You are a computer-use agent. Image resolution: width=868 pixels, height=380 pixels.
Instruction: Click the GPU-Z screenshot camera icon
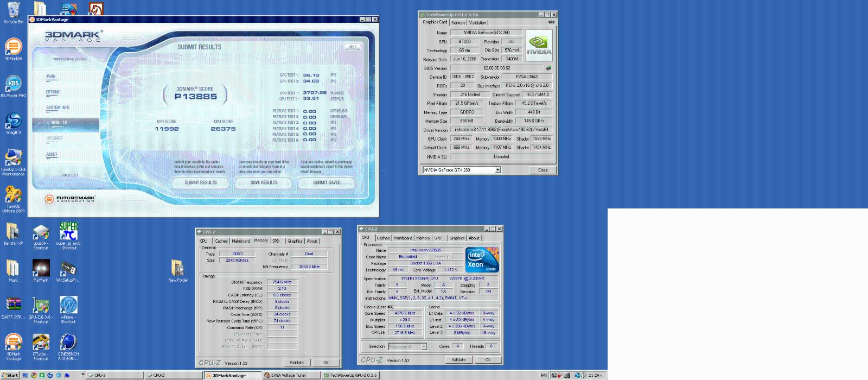tap(551, 22)
